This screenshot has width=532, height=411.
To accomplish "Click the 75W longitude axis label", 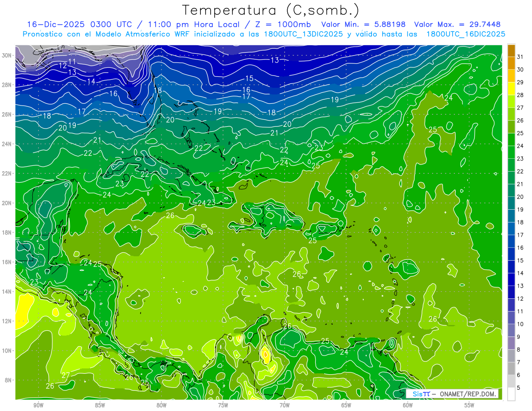I will [x=223, y=405].
